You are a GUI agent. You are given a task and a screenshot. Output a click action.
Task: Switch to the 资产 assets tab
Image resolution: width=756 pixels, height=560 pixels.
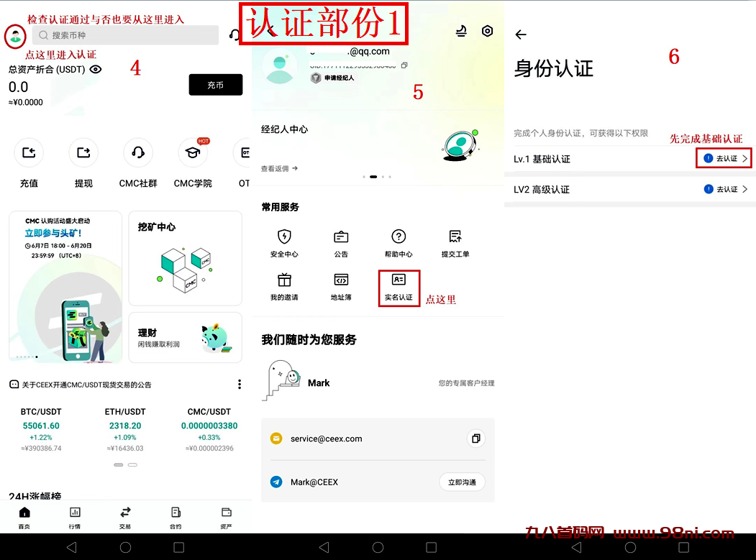[226, 517]
